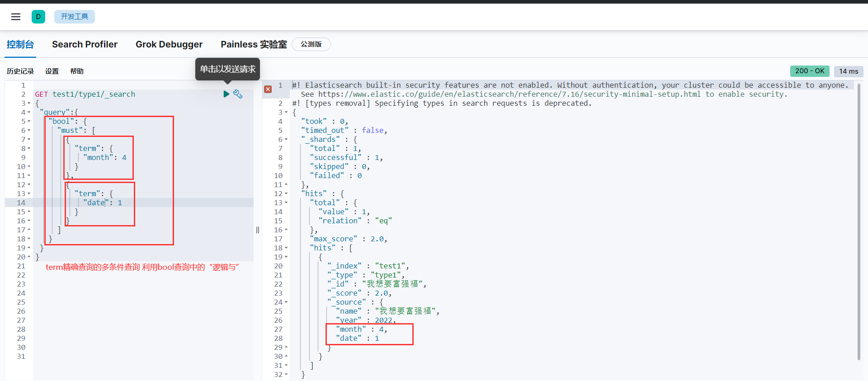Click the "month": 4 line in editor
Viewport: 868px width, 381px height.
(105, 157)
